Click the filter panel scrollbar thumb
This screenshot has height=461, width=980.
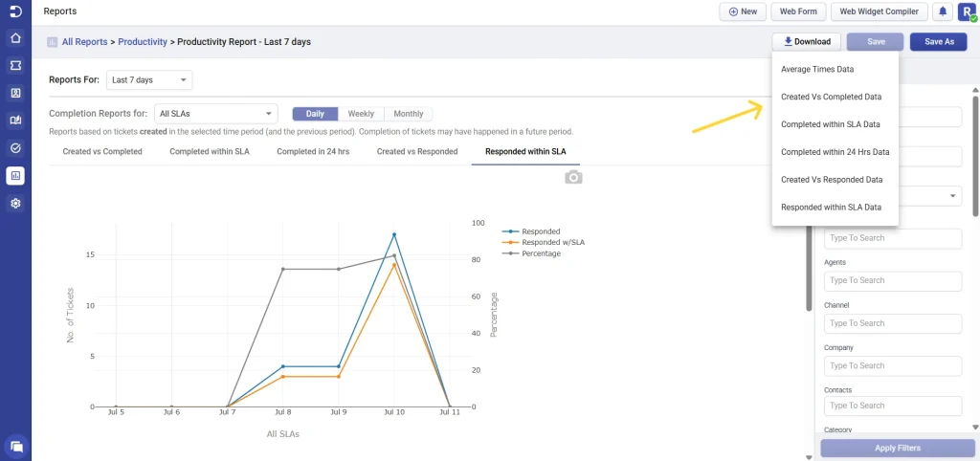pos(975,156)
